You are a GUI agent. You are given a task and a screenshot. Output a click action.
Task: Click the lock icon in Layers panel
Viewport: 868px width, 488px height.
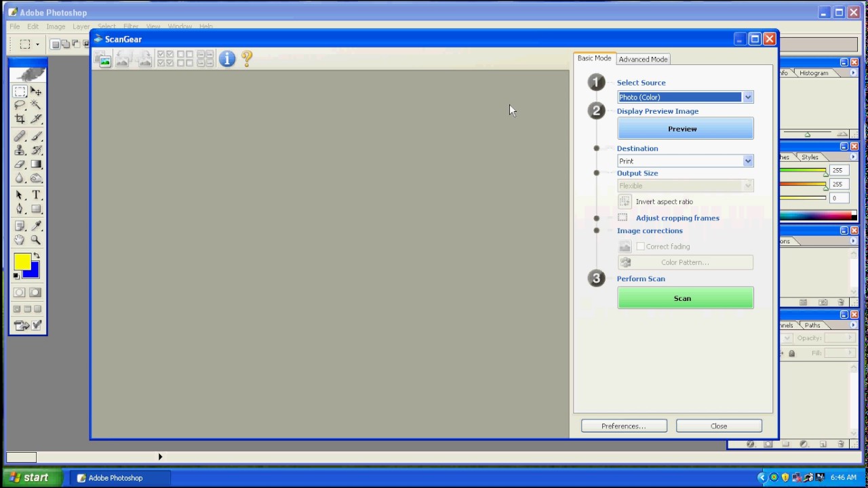pyautogui.click(x=791, y=353)
